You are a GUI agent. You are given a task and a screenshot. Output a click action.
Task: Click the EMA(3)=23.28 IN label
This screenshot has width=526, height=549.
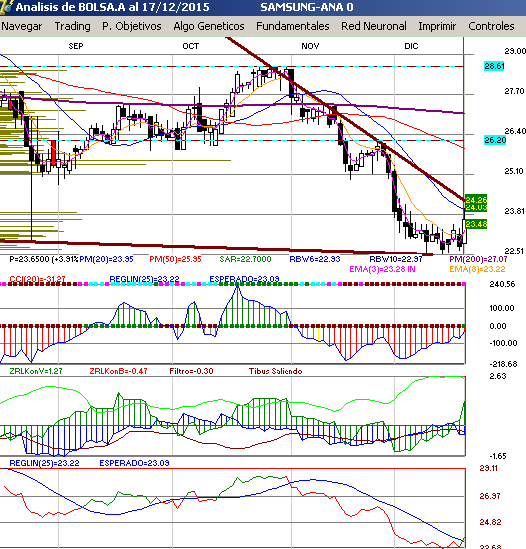coord(382,269)
